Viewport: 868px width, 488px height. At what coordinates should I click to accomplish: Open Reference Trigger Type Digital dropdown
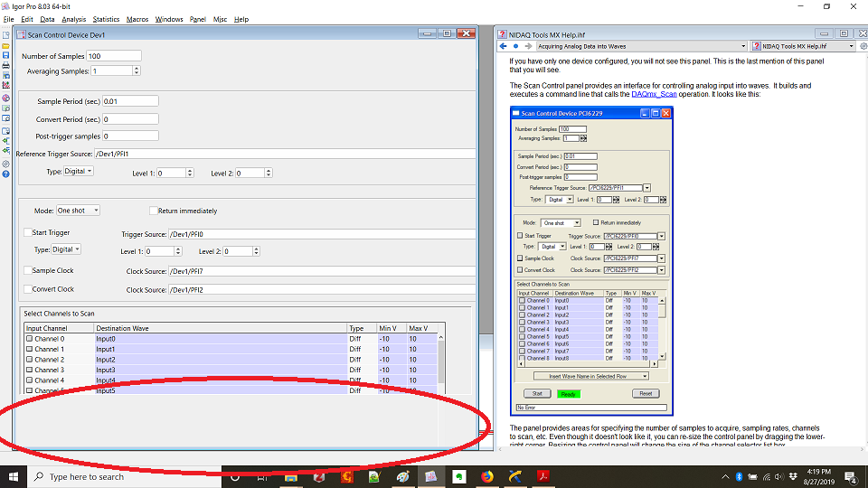coord(78,171)
